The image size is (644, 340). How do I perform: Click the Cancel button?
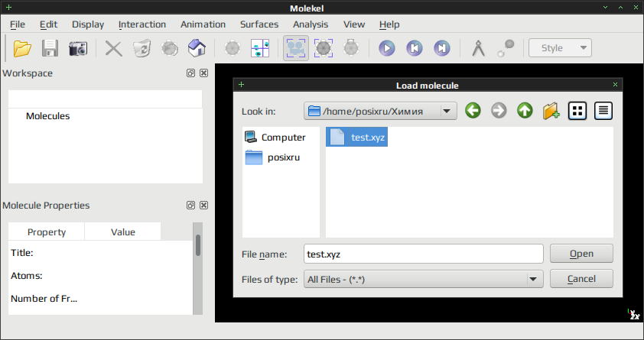tap(581, 279)
